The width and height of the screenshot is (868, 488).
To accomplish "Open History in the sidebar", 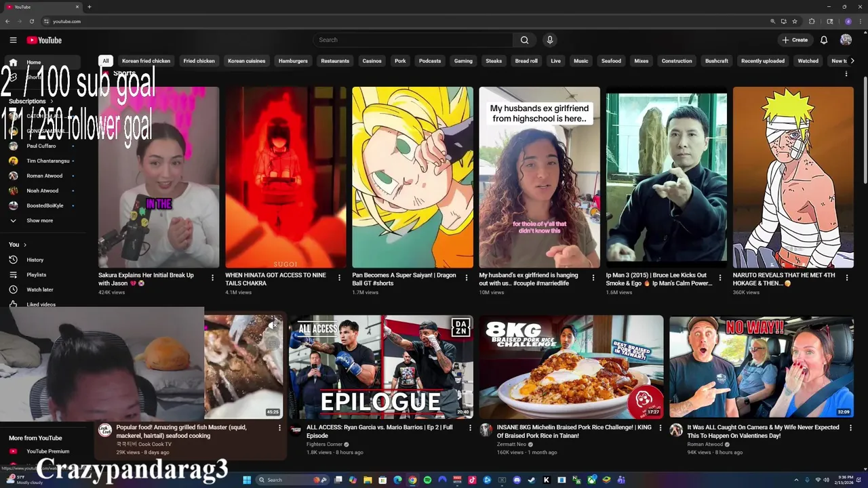I will [x=35, y=260].
